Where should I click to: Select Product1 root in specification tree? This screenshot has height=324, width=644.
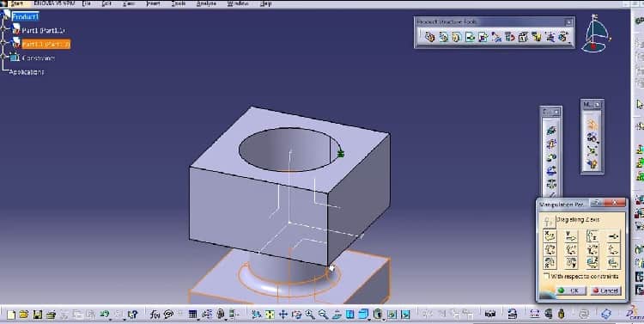click(26, 16)
